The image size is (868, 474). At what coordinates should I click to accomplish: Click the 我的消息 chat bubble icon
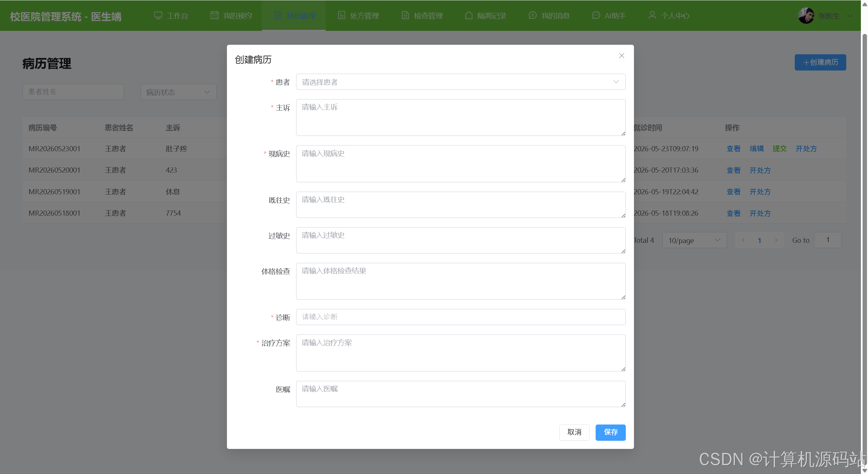533,16
